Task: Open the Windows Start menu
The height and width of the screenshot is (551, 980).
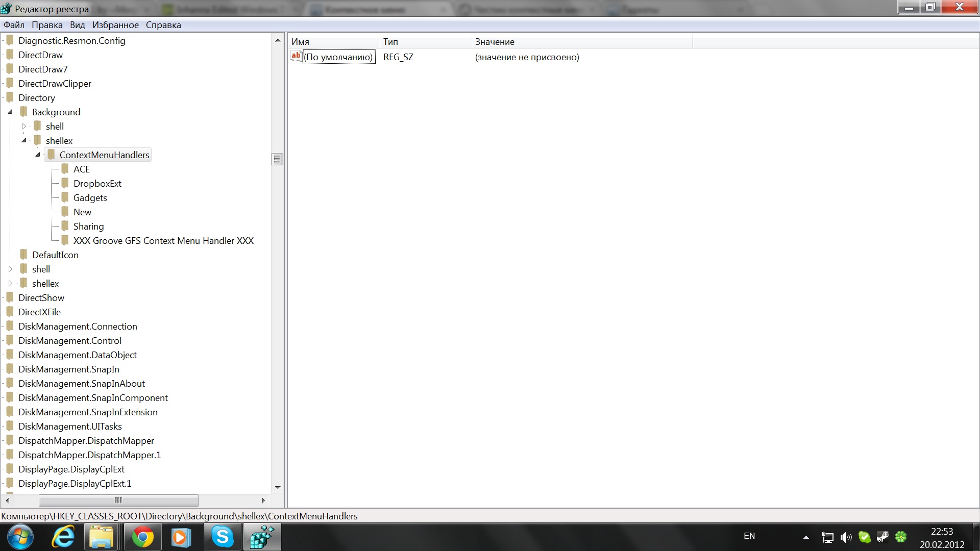Action: [20, 537]
